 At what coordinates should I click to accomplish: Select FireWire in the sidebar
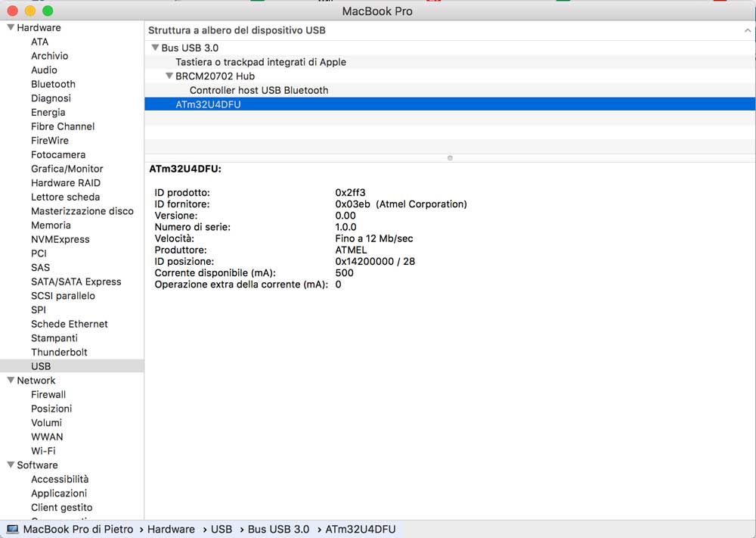tap(50, 141)
